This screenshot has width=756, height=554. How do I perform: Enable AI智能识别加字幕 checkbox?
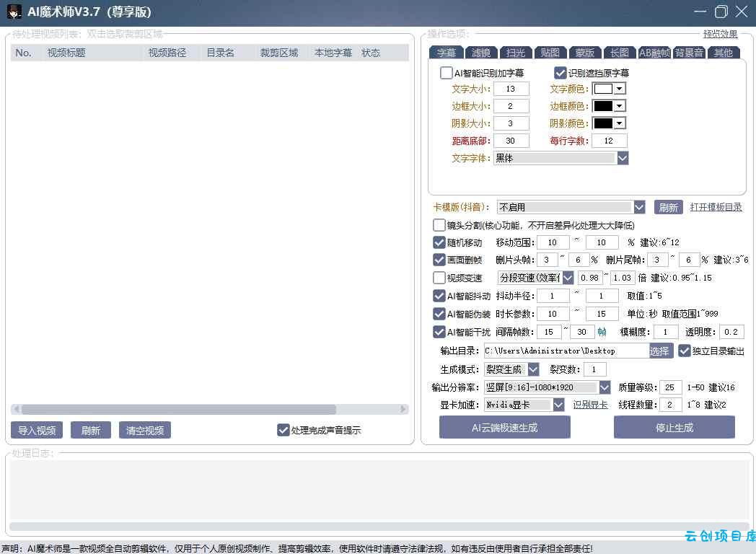(447, 73)
